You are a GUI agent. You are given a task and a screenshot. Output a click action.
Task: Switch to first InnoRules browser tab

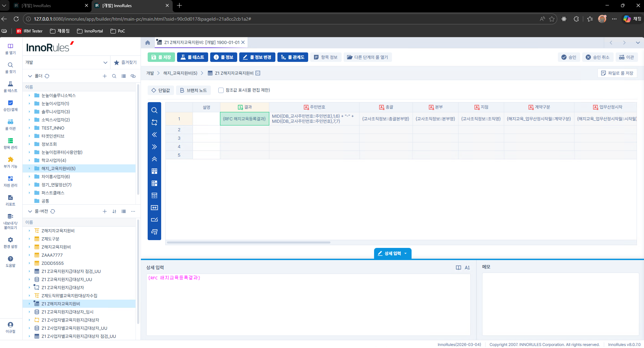[51, 5]
